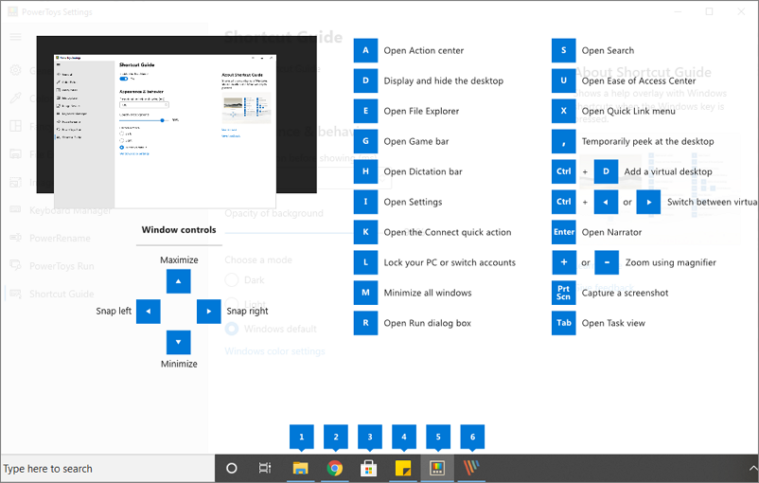Click the right arrow tile in the virtual desktops row
The width and height of the screenshot is (759, 483).
(649, 202)
